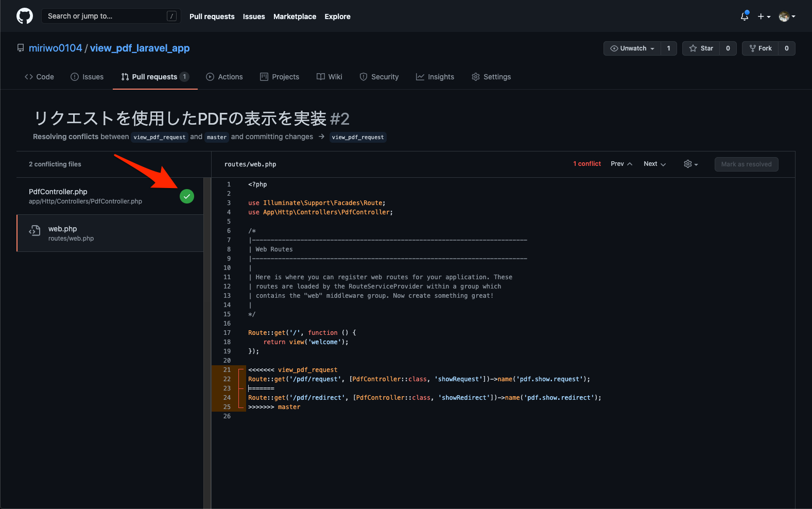The height and width of the screenshot is (509, 812).
Task: Open the miriwo0104 owner link
Action: pyautogui.click(x=56, y=48)
